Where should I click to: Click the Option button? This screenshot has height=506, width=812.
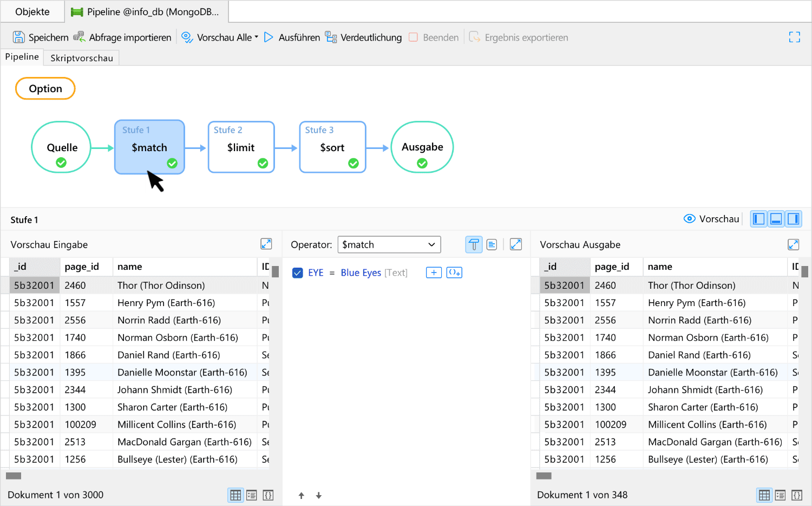click(x=45, y=89)
